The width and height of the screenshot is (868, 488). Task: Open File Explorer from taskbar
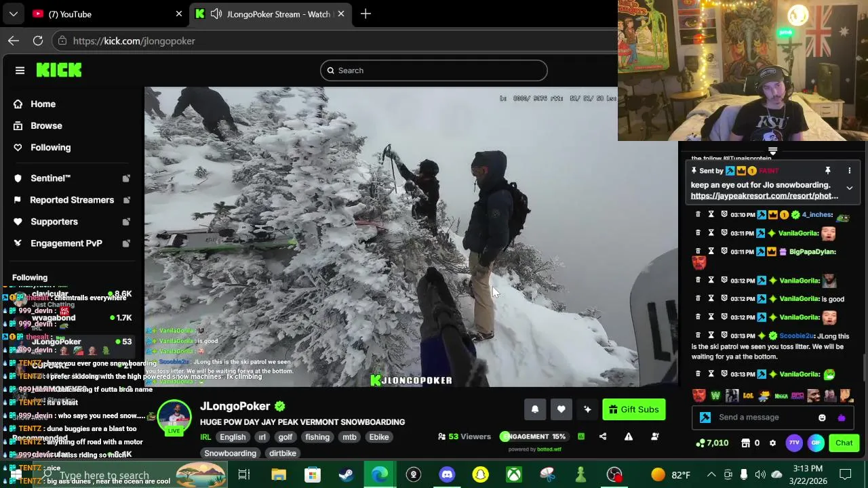(279, 474)
